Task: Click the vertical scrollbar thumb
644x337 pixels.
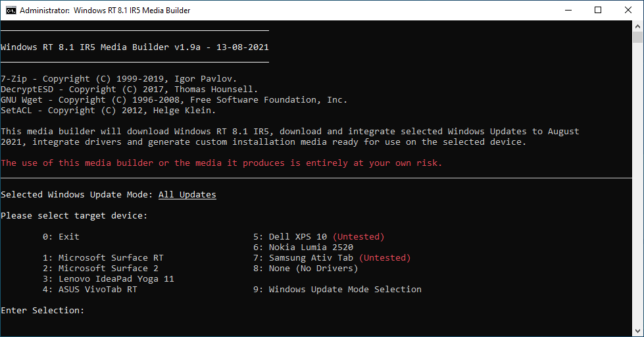Action: [x=637, y=37]
